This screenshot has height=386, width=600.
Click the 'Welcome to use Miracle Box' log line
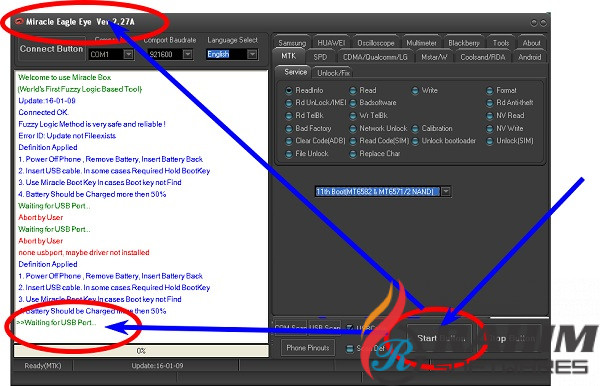(65, 77)
